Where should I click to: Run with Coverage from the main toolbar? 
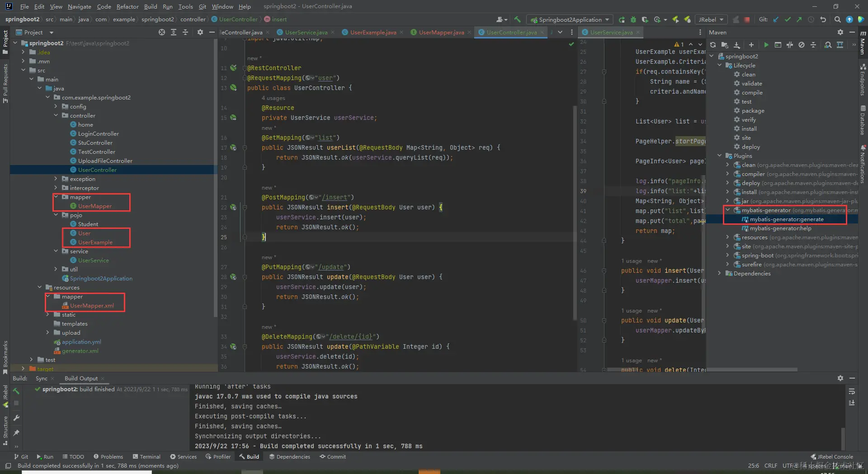pos(645,19)
